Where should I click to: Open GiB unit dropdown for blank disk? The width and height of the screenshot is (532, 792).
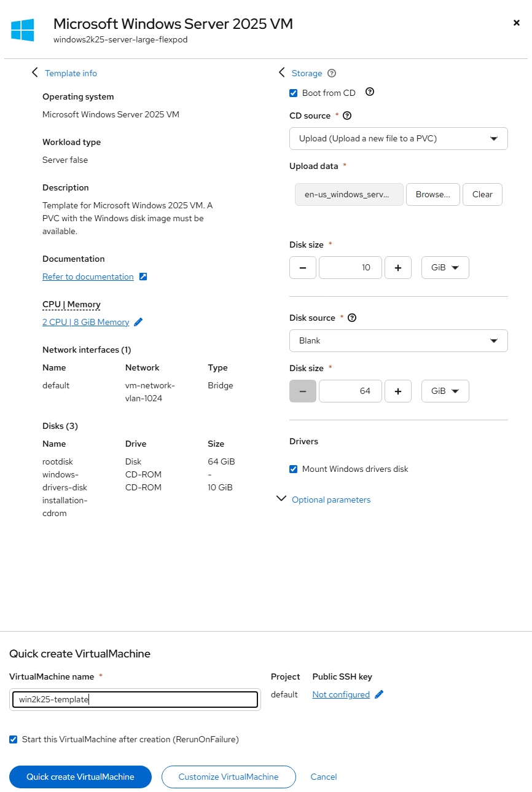[445, 391]
